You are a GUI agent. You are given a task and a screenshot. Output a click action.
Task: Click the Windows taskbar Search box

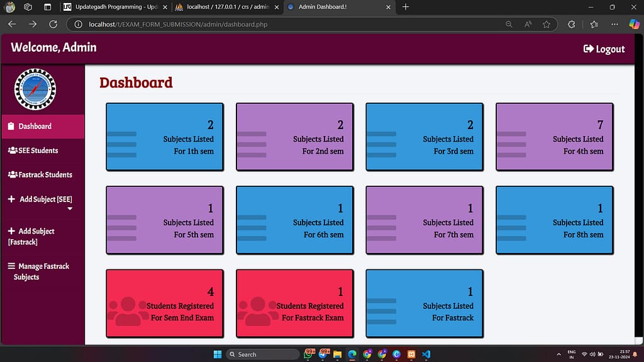(x=263, y=354)
